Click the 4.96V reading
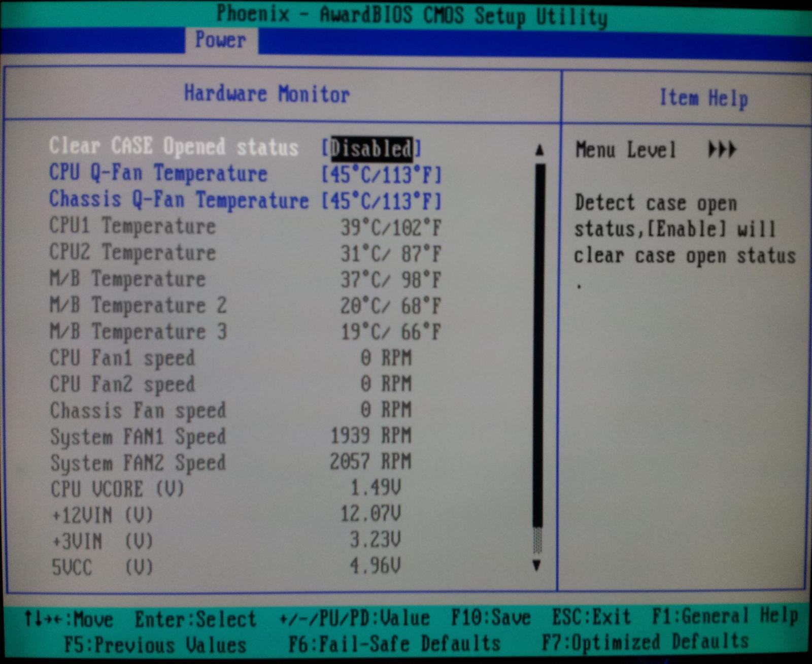The width and height of the screenshot is (812, 664). [x=376, y=566]
